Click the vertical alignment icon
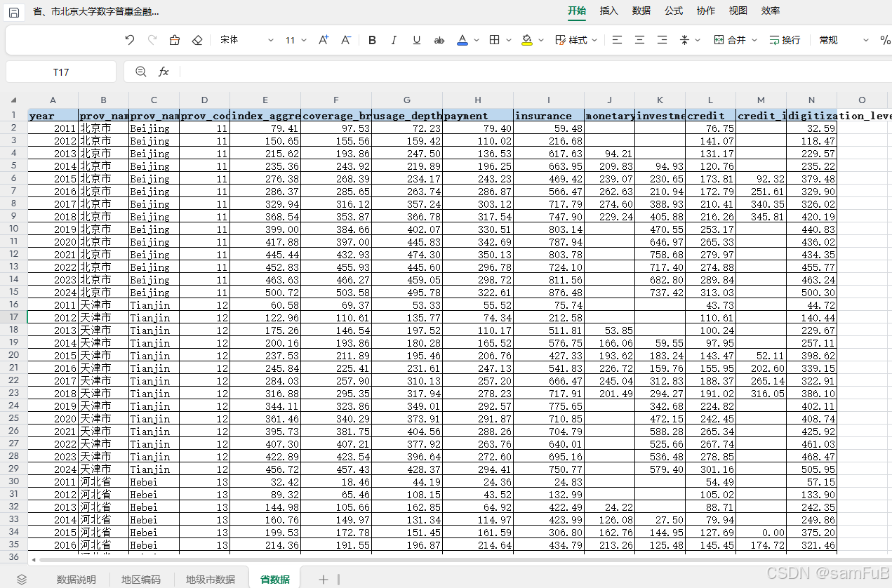This screenshot has width=892, height=588. [684, 40]
